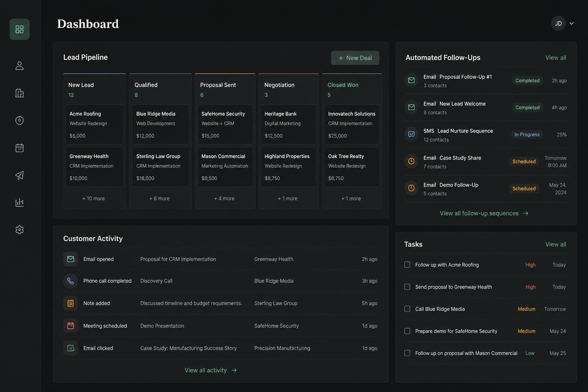
Task: Check Send proposal to Greenway Health task
Action: [407, 287]
